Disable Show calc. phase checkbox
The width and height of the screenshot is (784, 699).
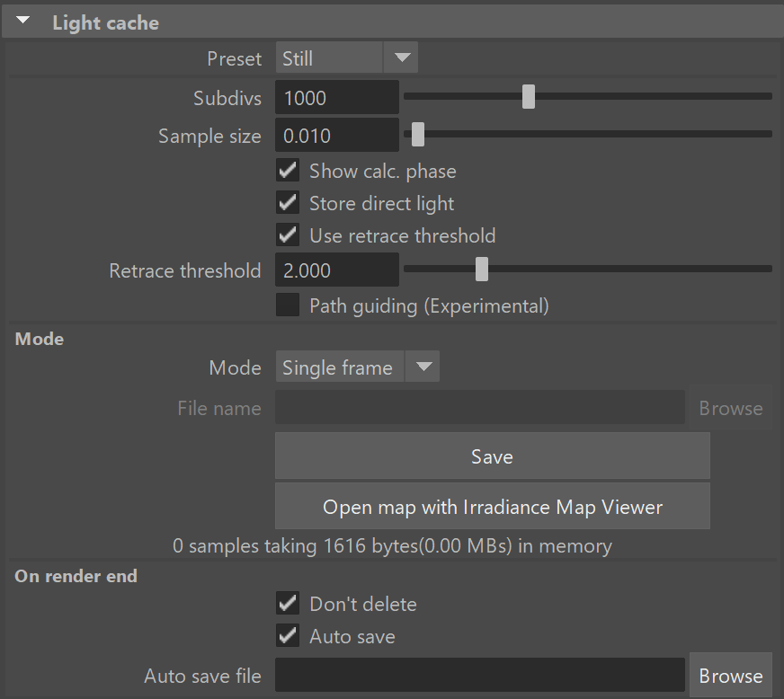pyautogui.click(x=288, y=171)
